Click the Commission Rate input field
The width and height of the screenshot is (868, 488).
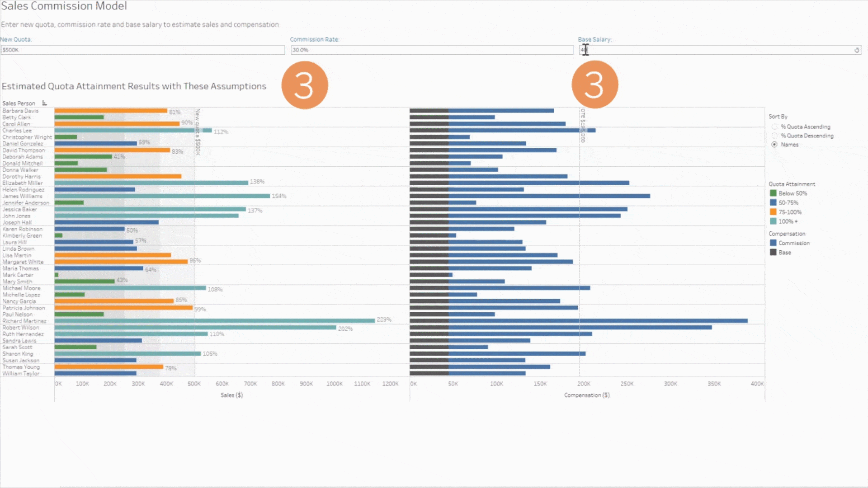pos(431,50)
